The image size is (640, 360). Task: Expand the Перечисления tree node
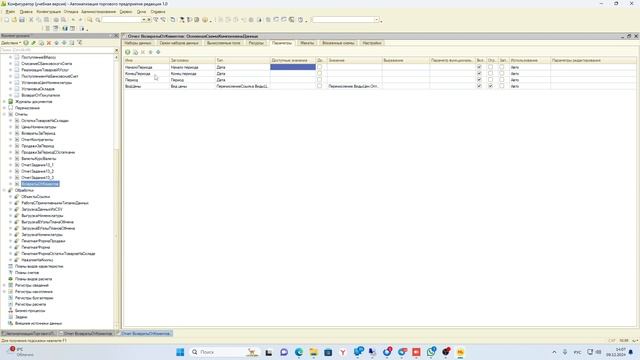click(x=4, y=108)
